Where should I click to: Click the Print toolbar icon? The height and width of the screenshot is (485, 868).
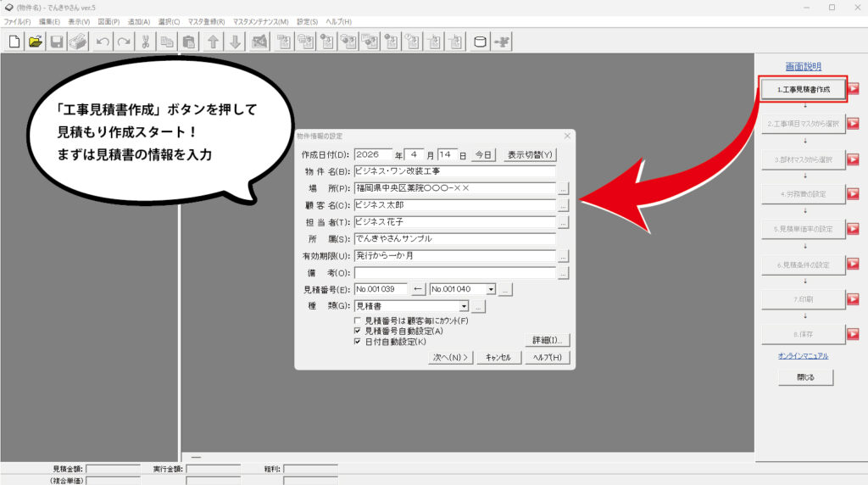(78, 42)
